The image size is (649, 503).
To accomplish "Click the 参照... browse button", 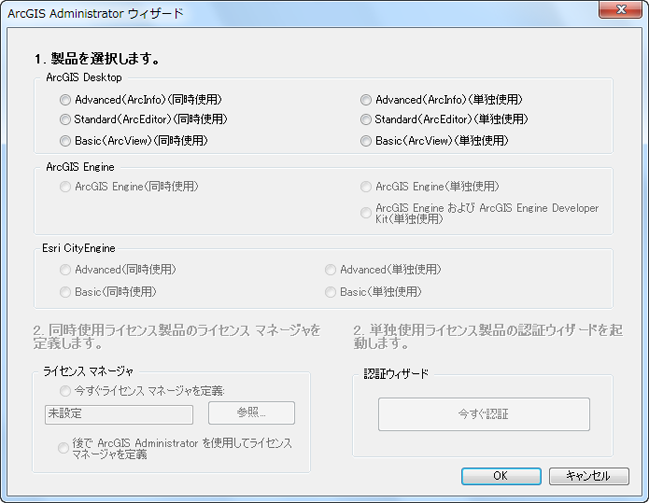I will tap(251, 413).
